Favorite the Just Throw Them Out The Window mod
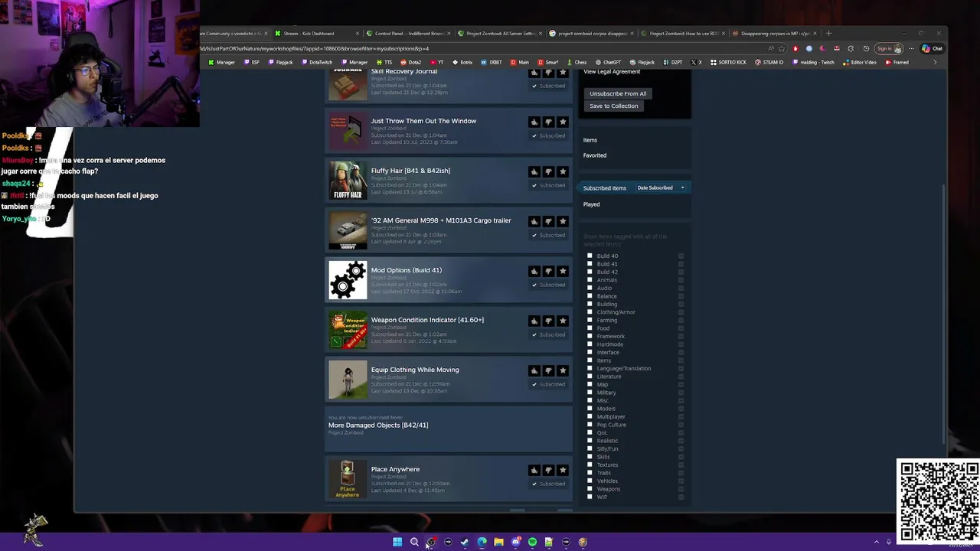The width and height of the screenshot is (980, 551). [563, 122]
